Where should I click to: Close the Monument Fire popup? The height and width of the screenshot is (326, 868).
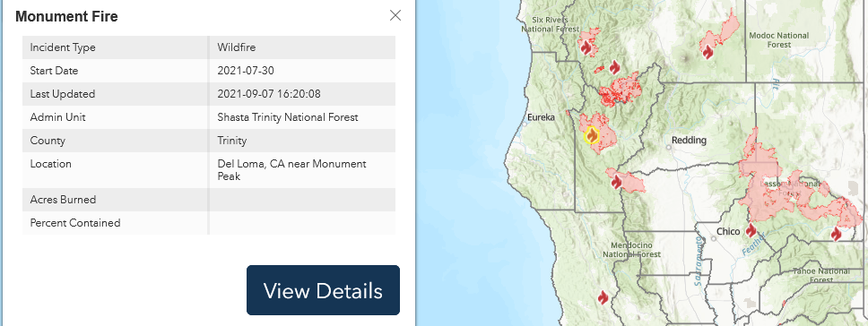[395, 15]
